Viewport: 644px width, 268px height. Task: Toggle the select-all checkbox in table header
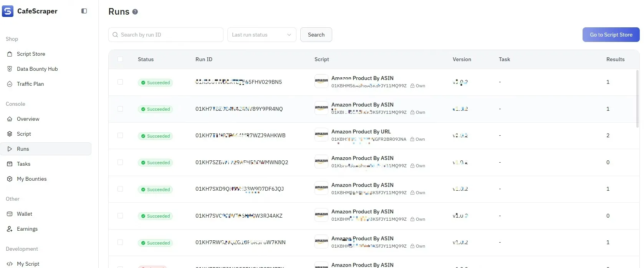coord(120,60)
